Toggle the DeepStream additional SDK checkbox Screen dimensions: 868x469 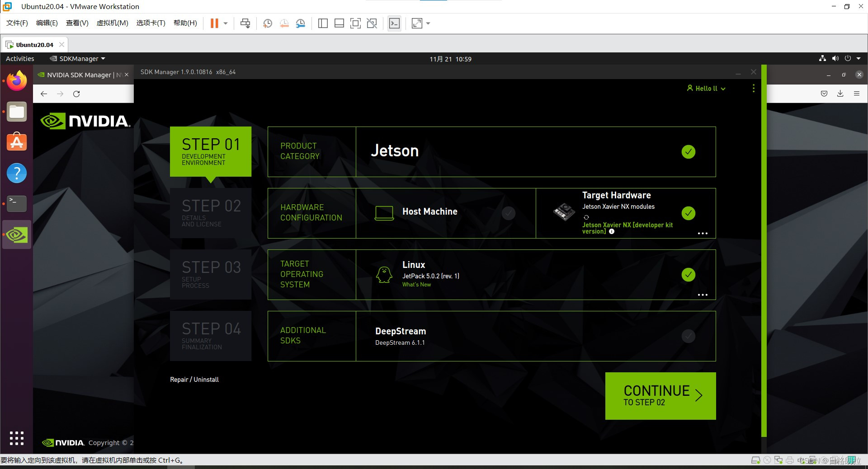click(x=689, y=336)
